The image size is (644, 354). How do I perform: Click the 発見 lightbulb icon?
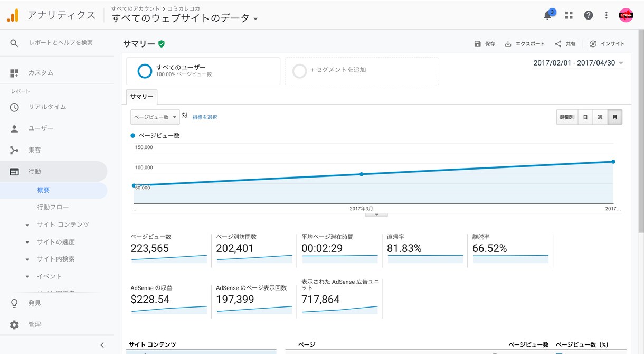(14, 303)
